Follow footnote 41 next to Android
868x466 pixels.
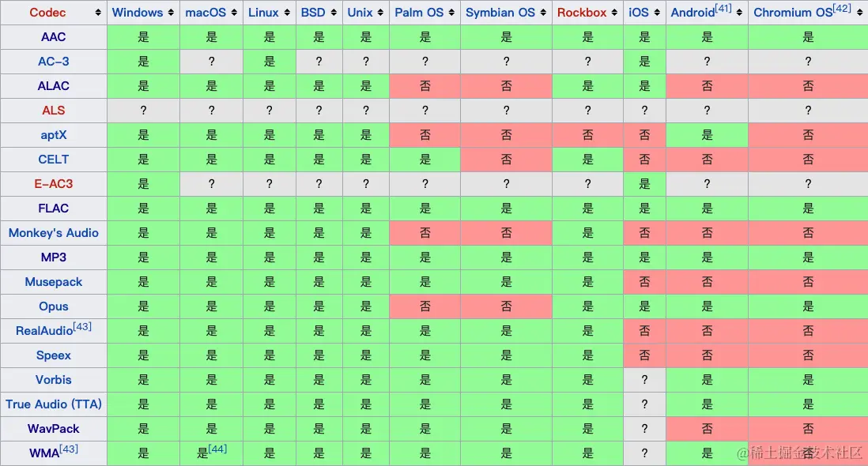tap(723, 8)
